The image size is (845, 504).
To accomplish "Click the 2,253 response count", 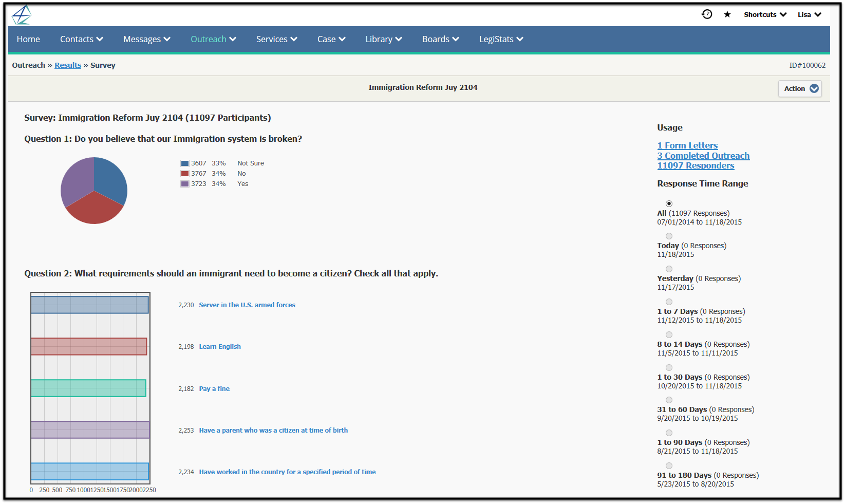I will [186, 430].
